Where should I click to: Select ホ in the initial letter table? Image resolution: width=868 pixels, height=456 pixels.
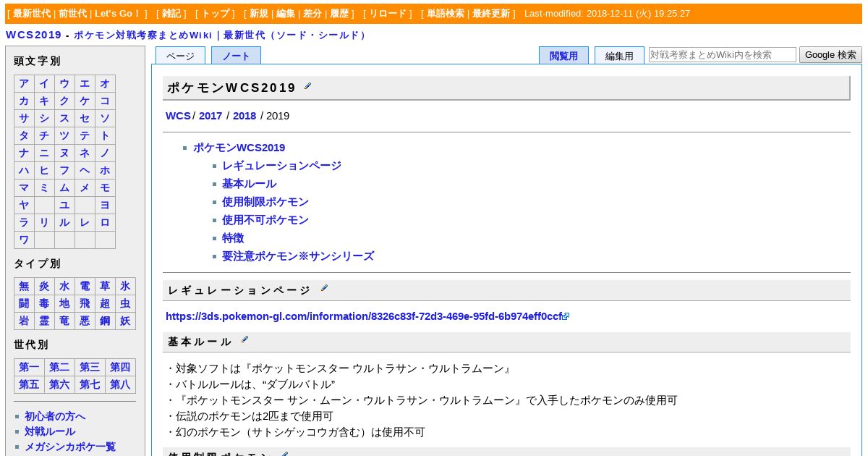105,171
